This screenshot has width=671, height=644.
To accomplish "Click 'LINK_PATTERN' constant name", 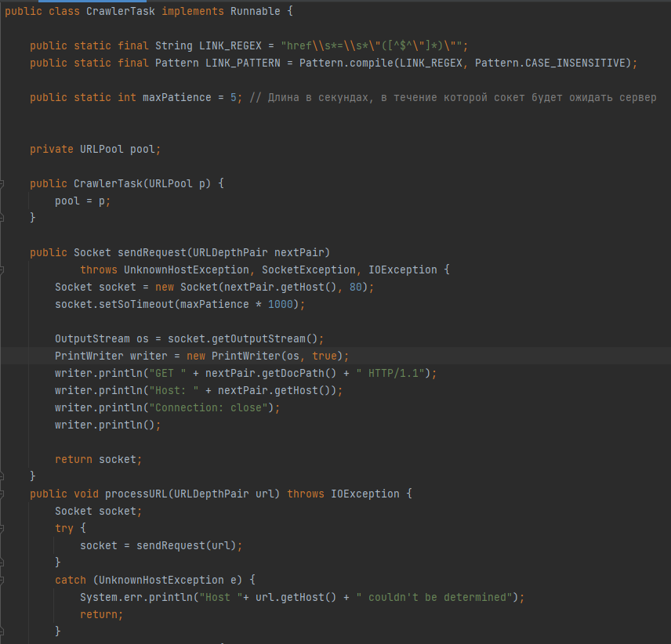I will (x=243, y=63).
